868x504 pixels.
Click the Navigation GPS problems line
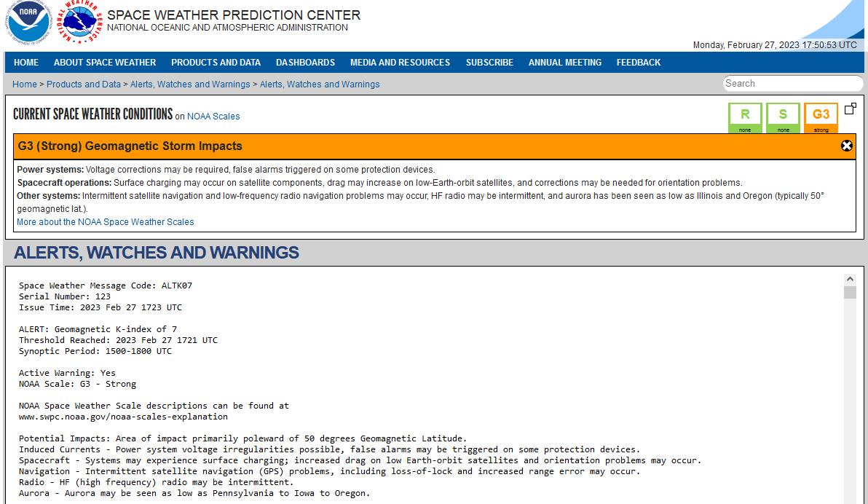click(x=329, y=471)
